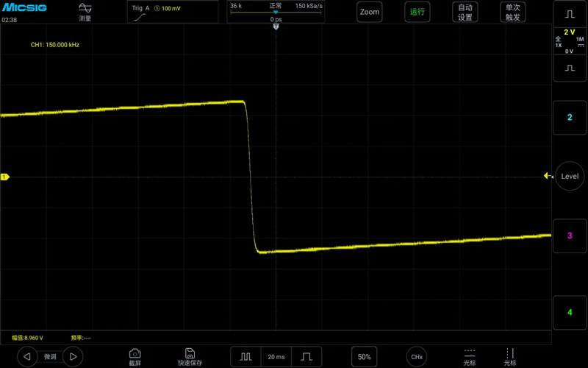
Task: Tap the timebase memory depth 36 k panel
Action: point(276,12)
